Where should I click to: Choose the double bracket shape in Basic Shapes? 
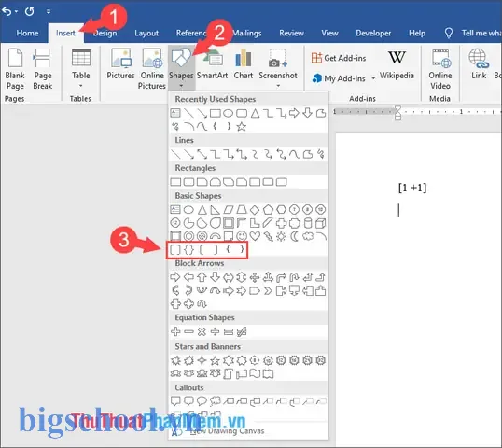pos(175,250)
